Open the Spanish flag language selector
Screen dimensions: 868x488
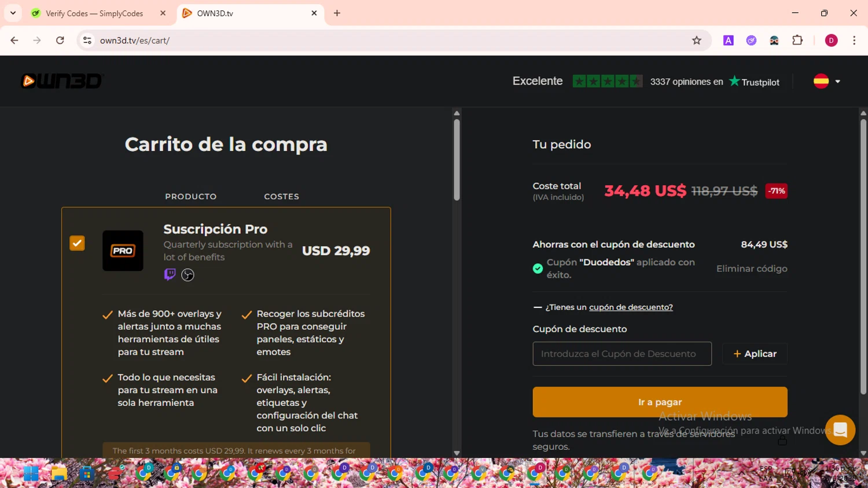pyautogui.click(x=826, y=81)
